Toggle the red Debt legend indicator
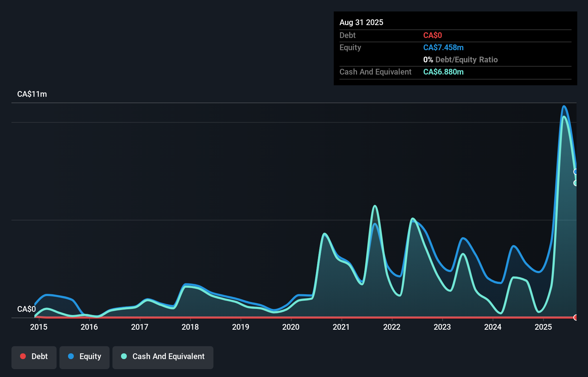The height and width of the screenshot is (377, 588). pyautogui.click(x=23, y=356)
